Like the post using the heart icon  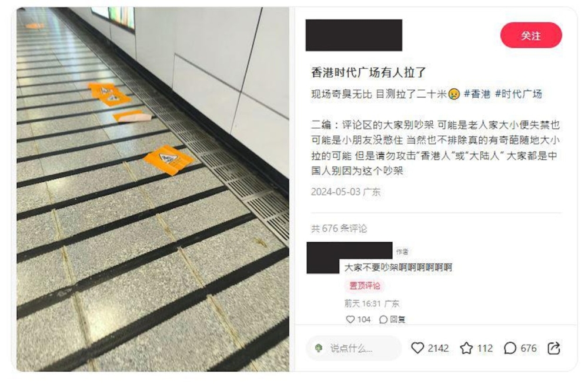tap(417, 348)
